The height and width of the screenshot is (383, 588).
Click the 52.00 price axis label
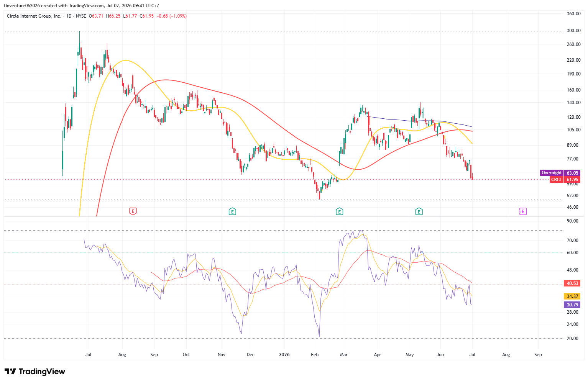(x=573, y=196)
